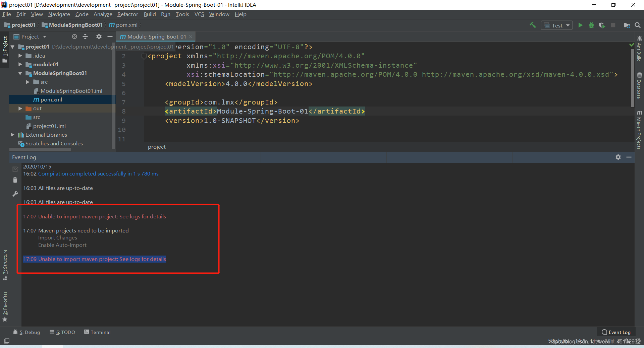
Task: Open the Test run configuration dropdown
Action: pyautogui.click(x=557, y=25)
